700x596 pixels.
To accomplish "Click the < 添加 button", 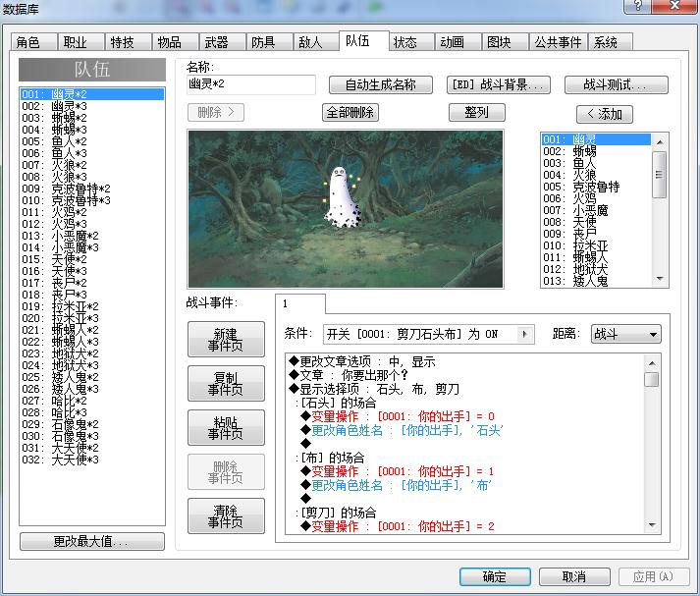I will 605,114.
